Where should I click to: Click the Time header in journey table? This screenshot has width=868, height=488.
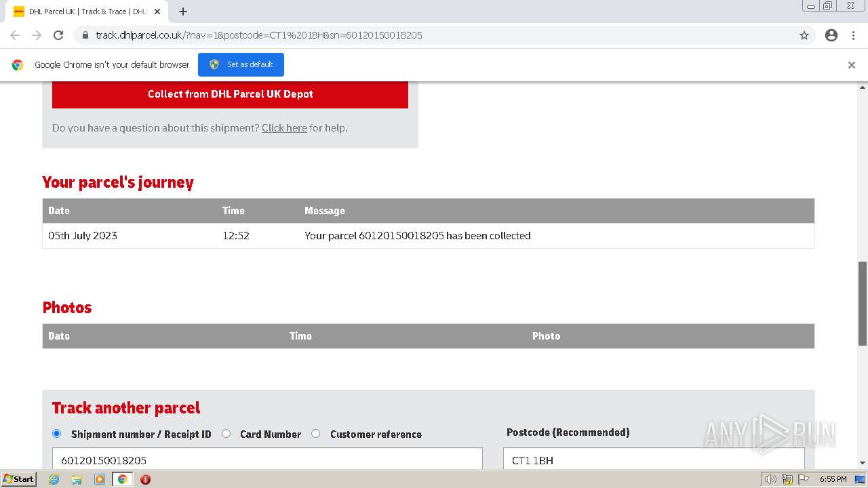pyautogui.click(x=233, y=211)
